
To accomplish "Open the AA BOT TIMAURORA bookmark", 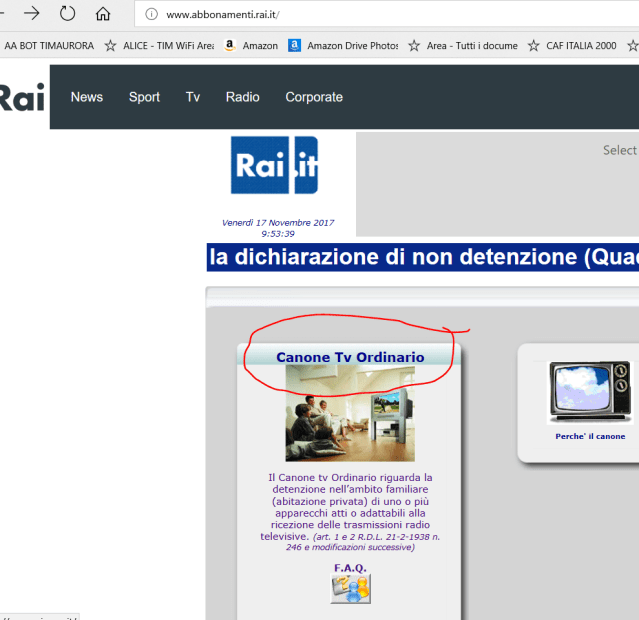I will (49, 46).
